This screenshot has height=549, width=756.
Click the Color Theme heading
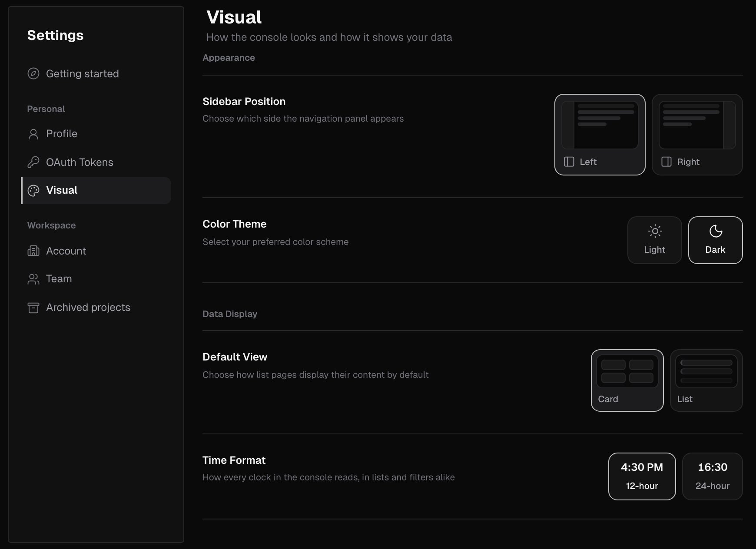pos(235,224)
